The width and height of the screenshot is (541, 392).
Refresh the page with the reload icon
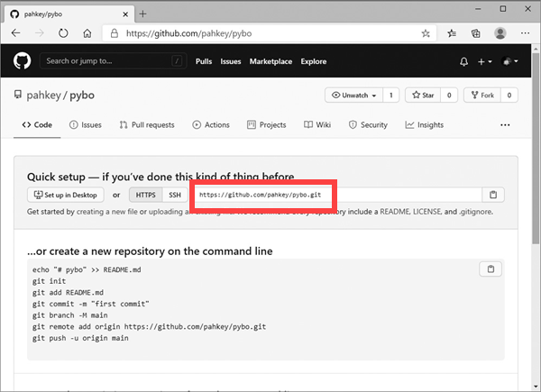[63, 33]
